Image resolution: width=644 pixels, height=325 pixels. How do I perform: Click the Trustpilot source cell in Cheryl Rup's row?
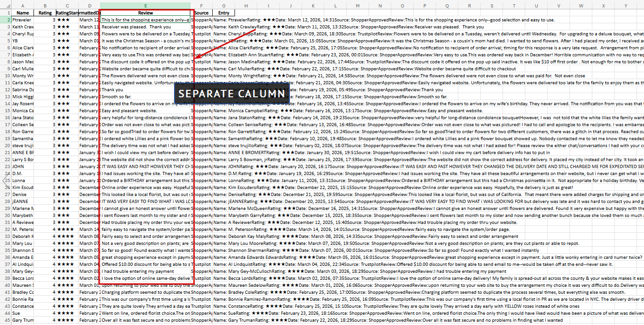click(201, 34)
